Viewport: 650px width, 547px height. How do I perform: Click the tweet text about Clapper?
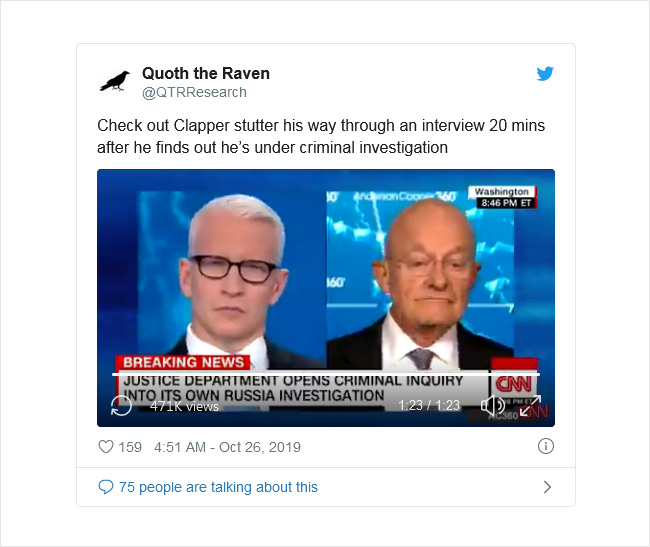tap(321, 136)
